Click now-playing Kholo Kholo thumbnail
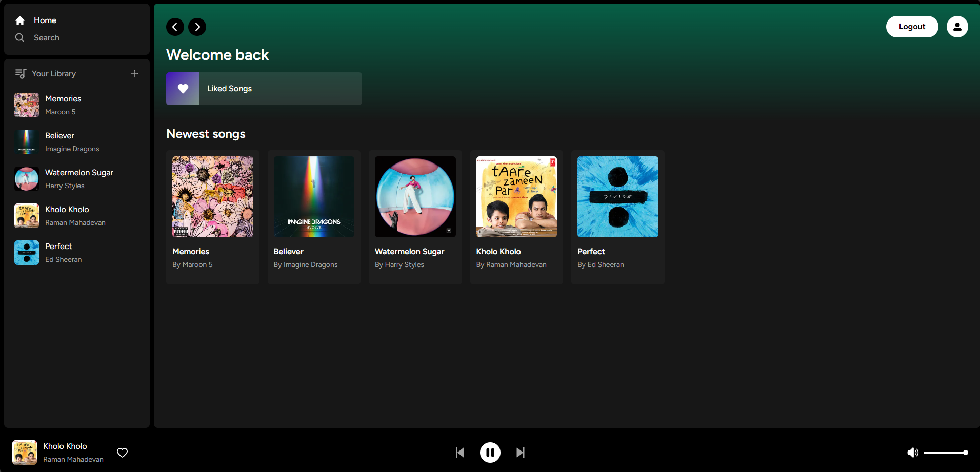Screen dimensions: 980x472 25,453
